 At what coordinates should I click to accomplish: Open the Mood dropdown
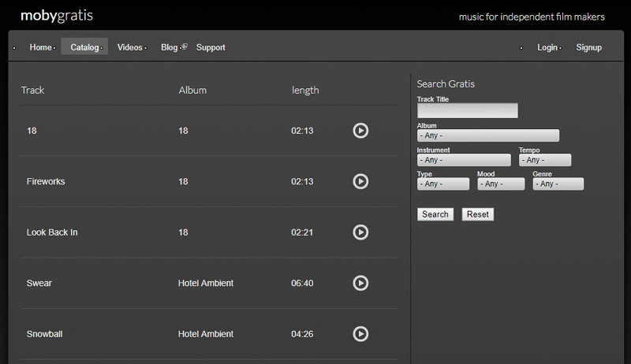(x=500, y=184)
